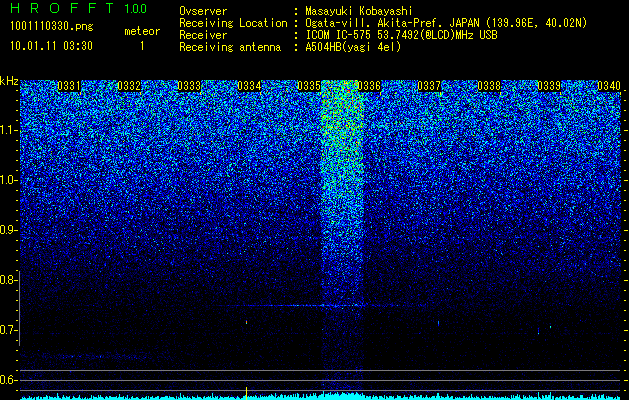
Task: Click the 0332 time marker
Action: 129,86
